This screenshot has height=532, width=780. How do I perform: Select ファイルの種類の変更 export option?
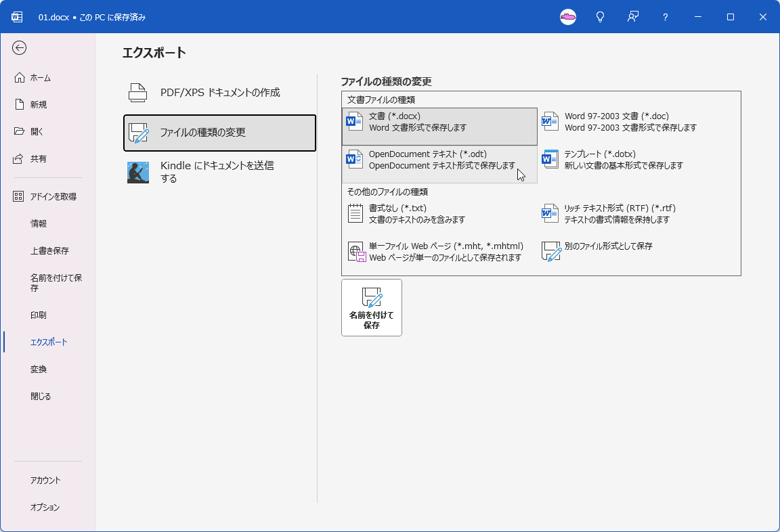pos(219,133)
